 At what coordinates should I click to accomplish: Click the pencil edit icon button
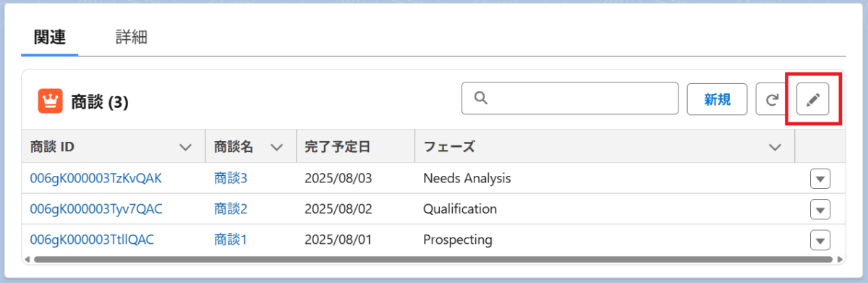pyautogui.click(x=812, y=99)
